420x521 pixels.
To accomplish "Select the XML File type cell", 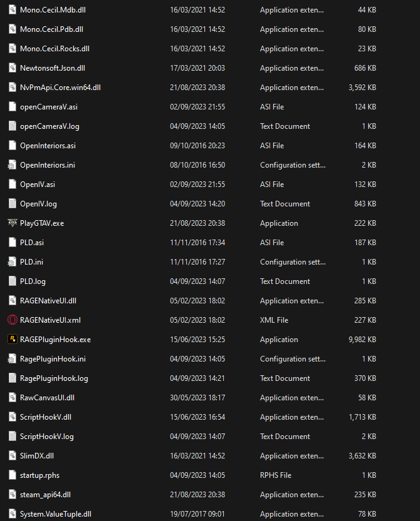I will [x=274, y=320].
